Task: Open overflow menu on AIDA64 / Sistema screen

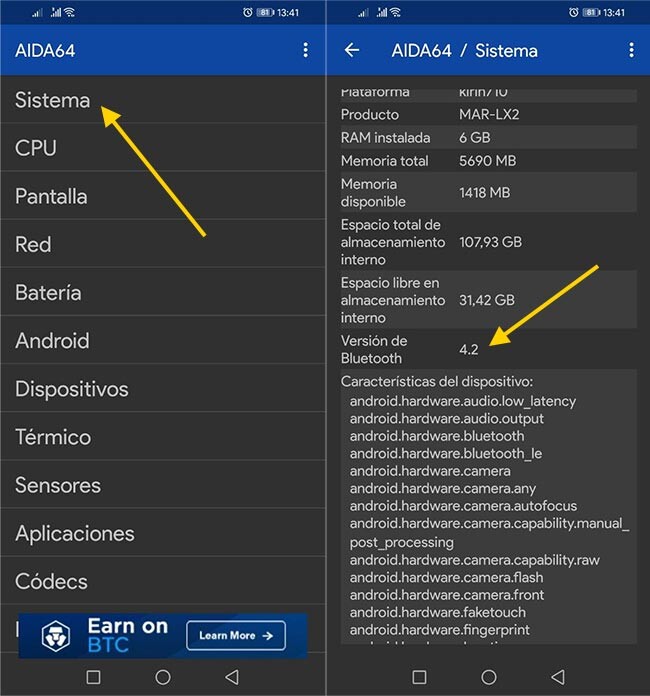Action: pos(631,50)
